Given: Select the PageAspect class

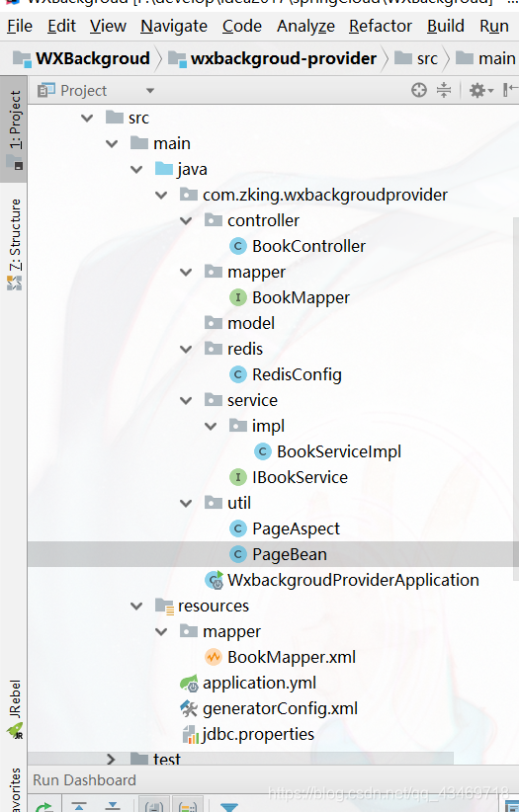Looking at the screenshot, I should (x=296, y=528).
